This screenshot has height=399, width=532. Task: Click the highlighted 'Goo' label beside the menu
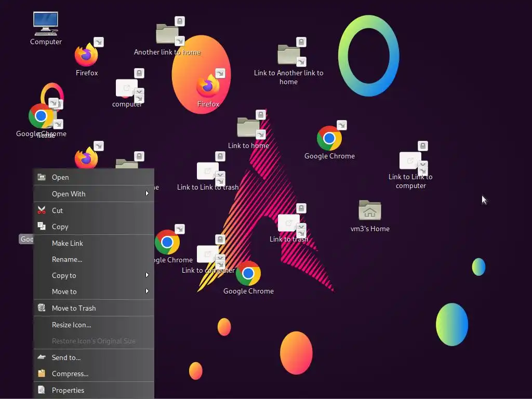click(26, 239)
